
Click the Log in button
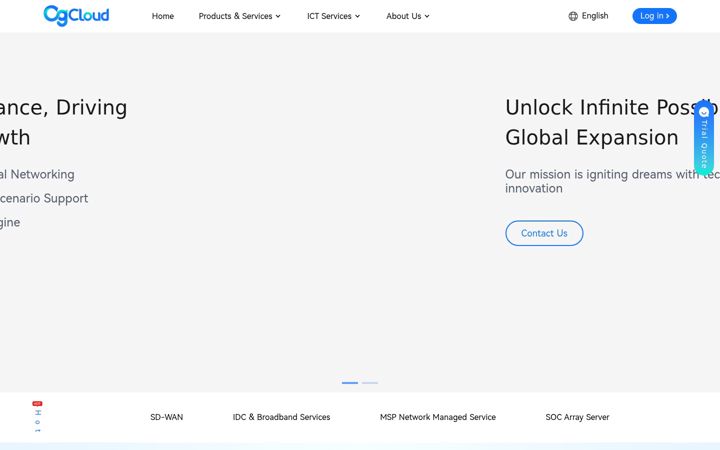point(654,16)
